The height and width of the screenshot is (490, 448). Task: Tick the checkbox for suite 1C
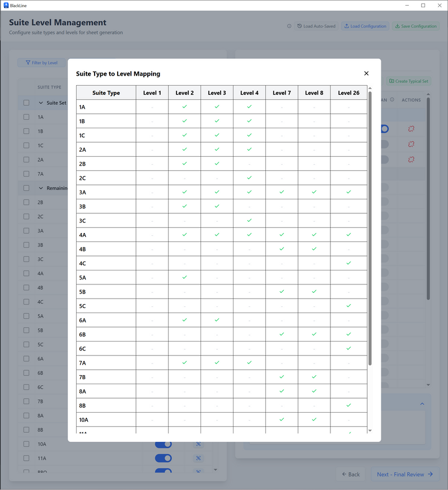pos(26,145)
